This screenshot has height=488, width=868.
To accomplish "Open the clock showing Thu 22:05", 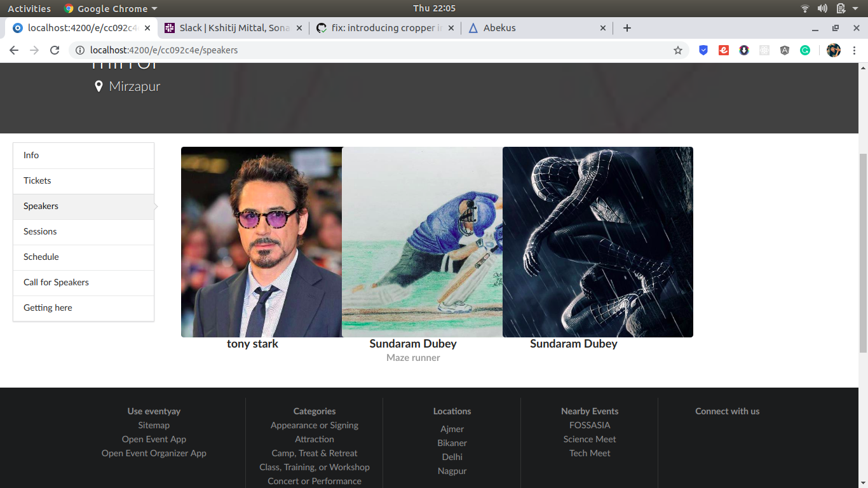I will coord(434,8).
